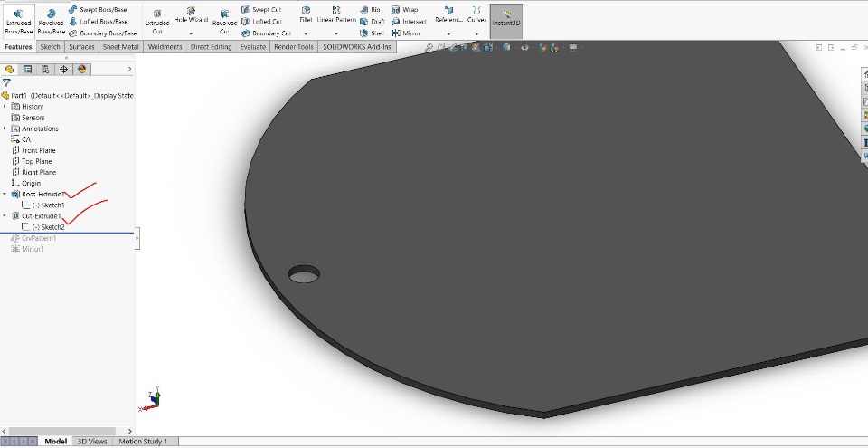Select the Draft feature
Viewport: 868px width, 448px height.
click(372, 22)
